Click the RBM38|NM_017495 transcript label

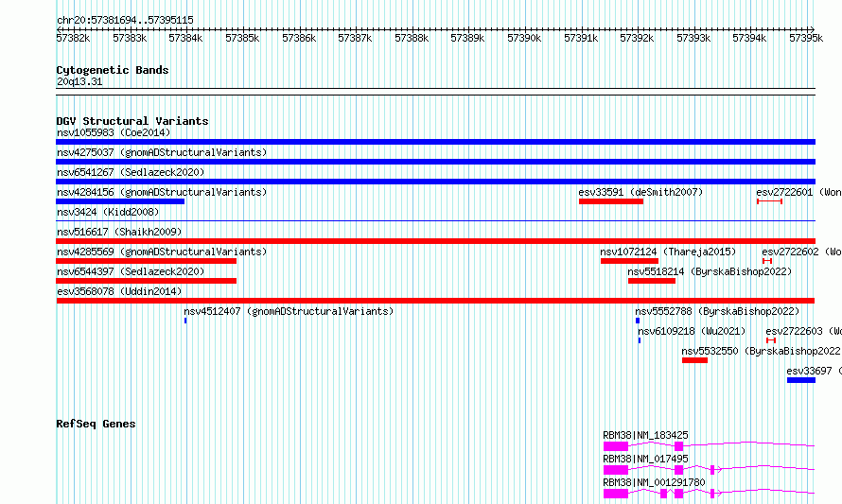645,459
